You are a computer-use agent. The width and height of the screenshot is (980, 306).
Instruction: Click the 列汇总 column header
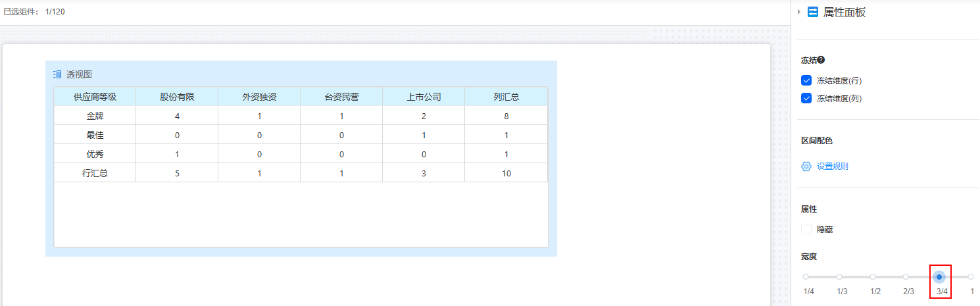click(506, 97)
